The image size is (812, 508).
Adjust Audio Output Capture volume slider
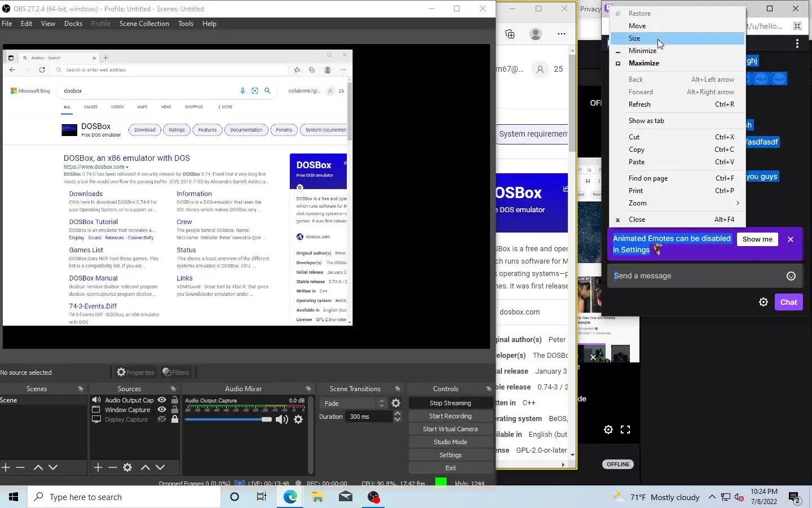[x=228, y=419]
